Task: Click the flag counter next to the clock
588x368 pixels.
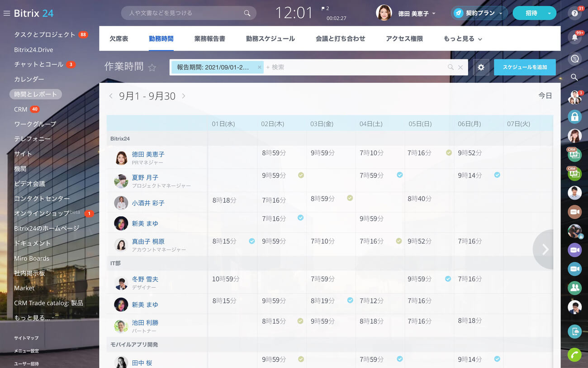Action: (325, 9)
